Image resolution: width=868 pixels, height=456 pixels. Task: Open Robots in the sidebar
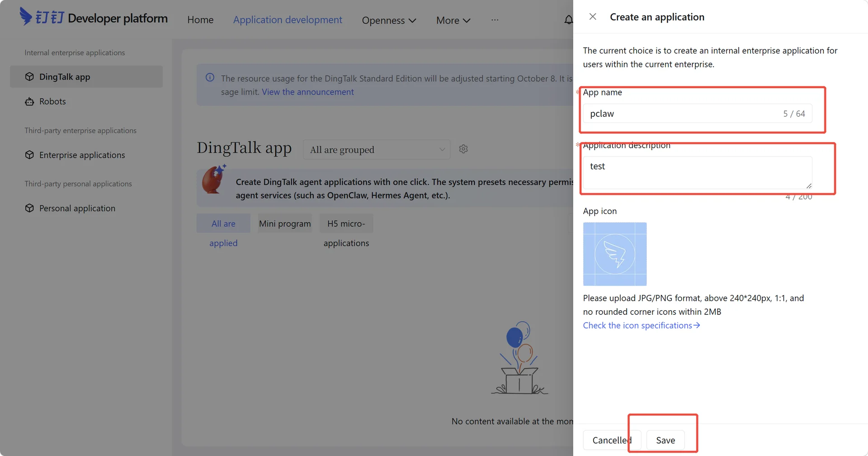click(86, 101)
